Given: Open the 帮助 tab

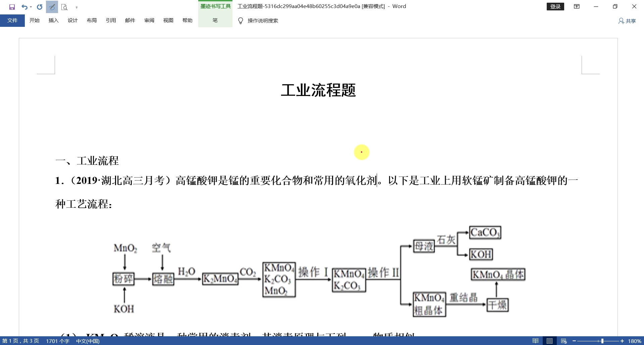Looking at the screenshot, I should [x=187, y=20].
